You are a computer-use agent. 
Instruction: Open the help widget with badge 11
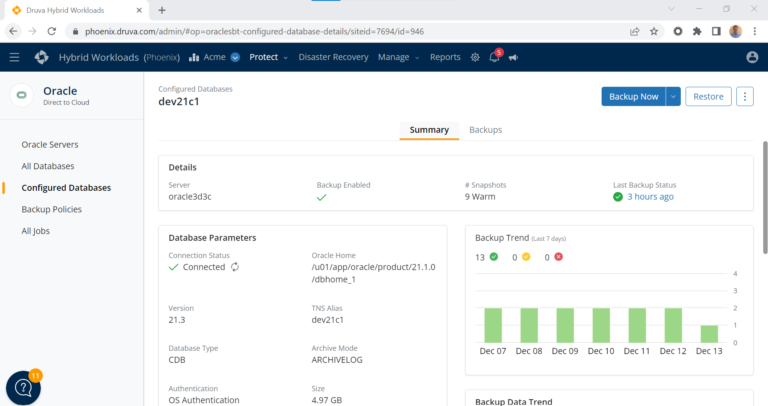pyautogui.click(x=23, y=388)
